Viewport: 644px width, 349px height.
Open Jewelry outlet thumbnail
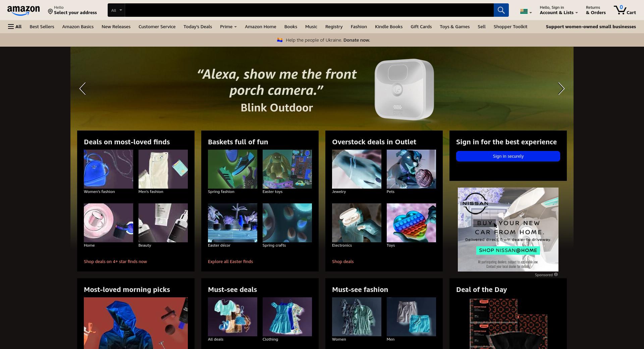(x=357, y=169)
